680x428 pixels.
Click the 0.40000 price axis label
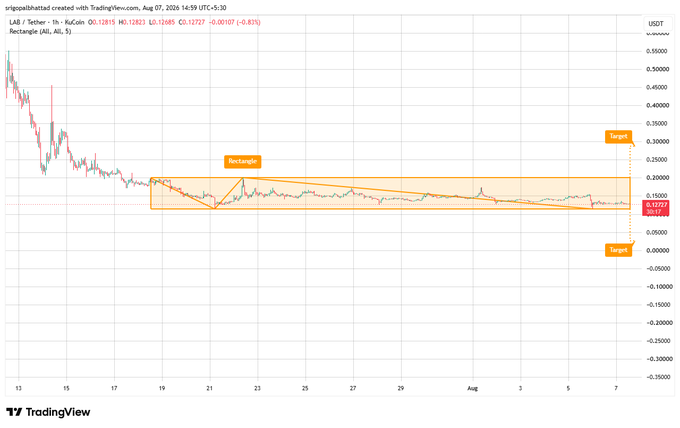[x=657, y=105]
